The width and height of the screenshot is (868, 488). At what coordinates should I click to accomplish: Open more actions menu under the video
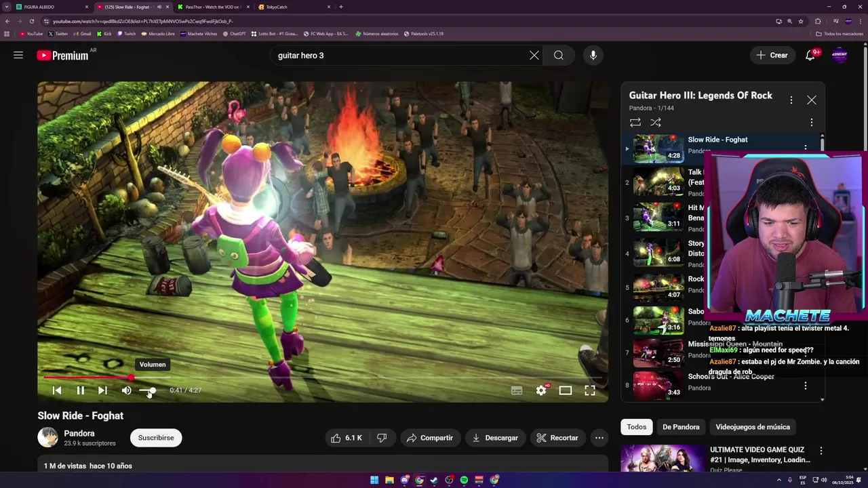click(x=599, y=438)
